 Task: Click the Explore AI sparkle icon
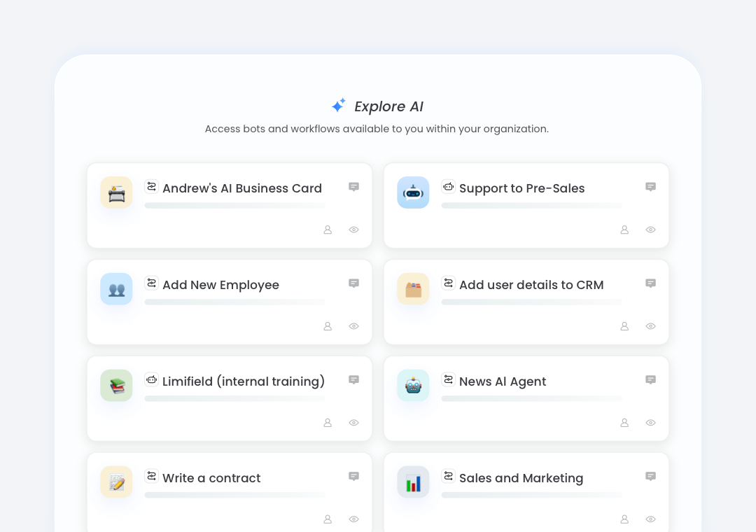(x=338, y=106)
